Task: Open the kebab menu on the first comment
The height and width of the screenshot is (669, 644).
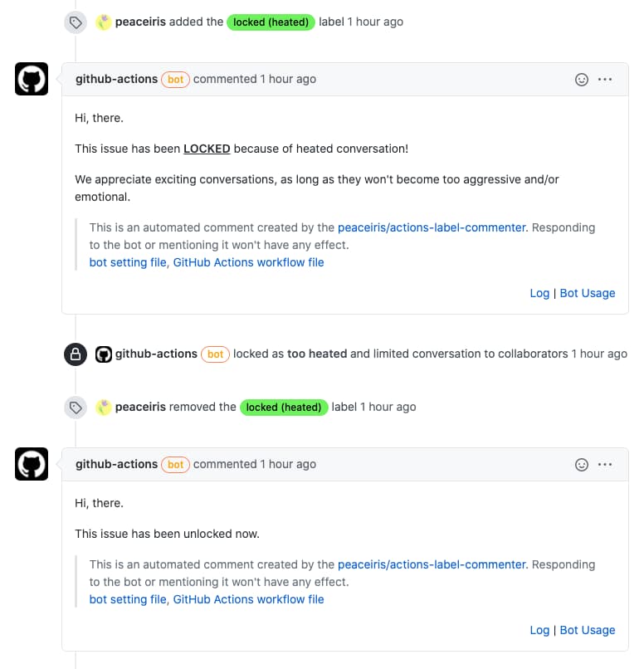Action: 605,79
